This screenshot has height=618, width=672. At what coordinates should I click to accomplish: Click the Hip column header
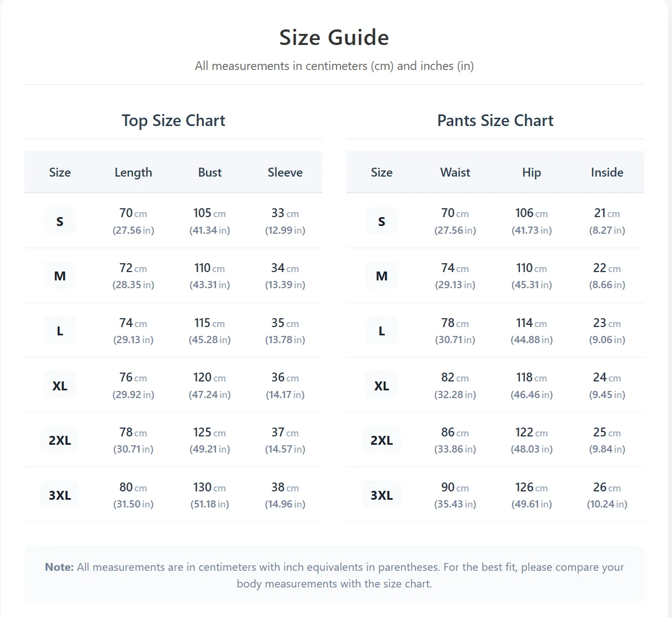[x=531, y=173]
